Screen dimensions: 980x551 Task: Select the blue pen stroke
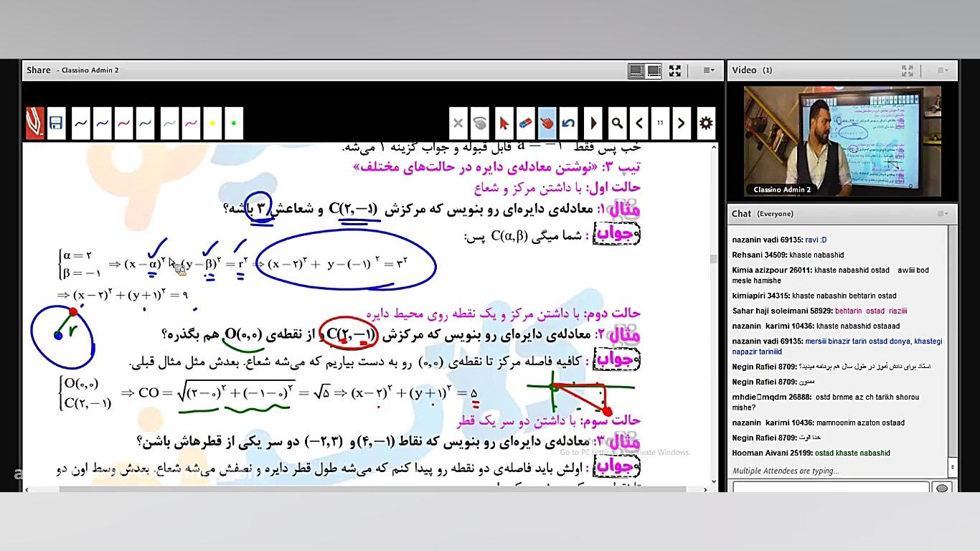[x=102, y=123]
